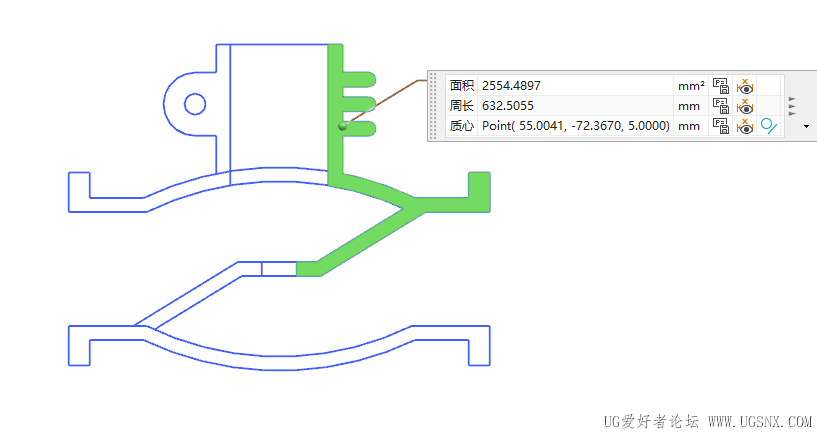Viewport: 817px width, 434px height.
Task: Click the save-expression icon in the 周长 row
Action: pos(721,106)
